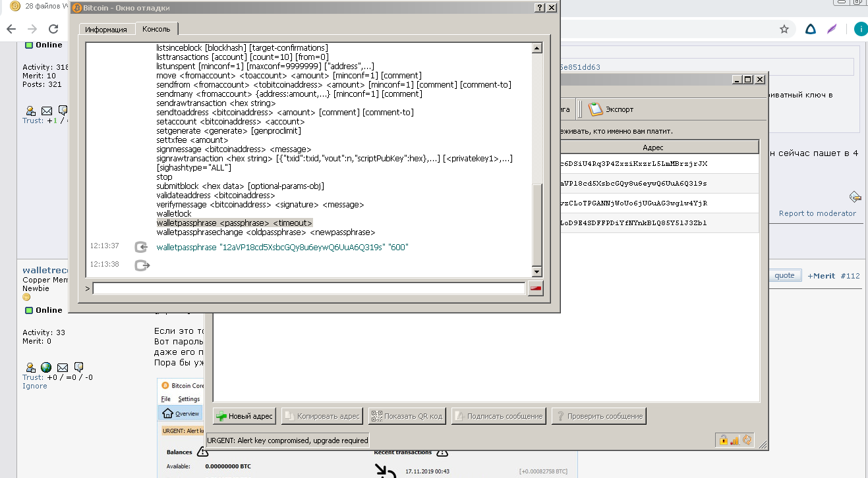Click the blue triangle extension icon
Screen dimensions: 868x478
pyautogui.click(x=811, y=29)
